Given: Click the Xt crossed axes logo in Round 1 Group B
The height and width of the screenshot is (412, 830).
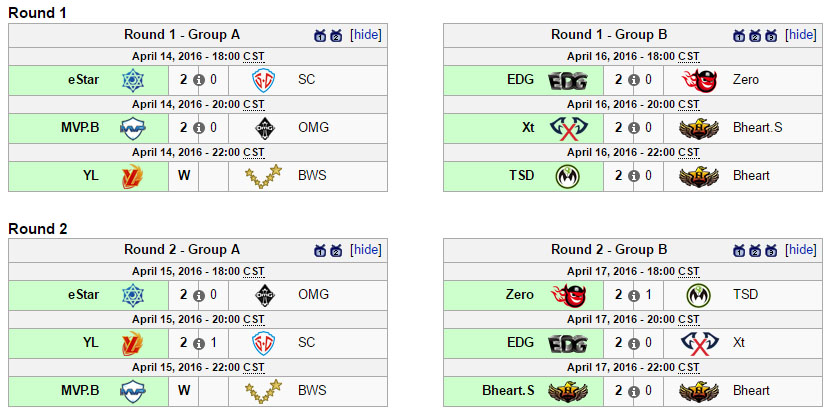Looking at the screenshot, I should click(x=568, y=128).
